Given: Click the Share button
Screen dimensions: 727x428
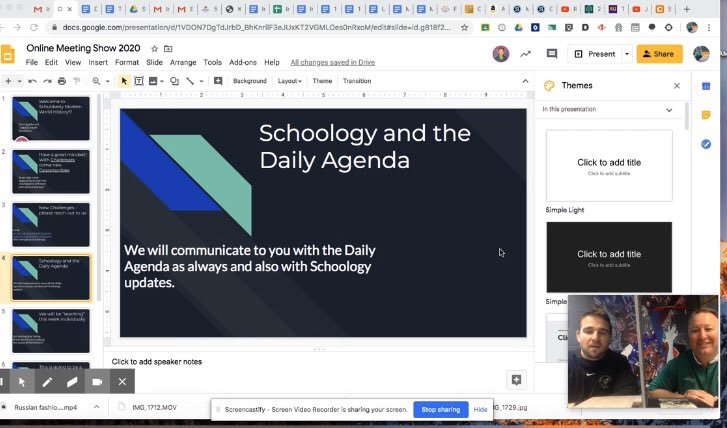Looking at the screenshot, I should 659,54.
